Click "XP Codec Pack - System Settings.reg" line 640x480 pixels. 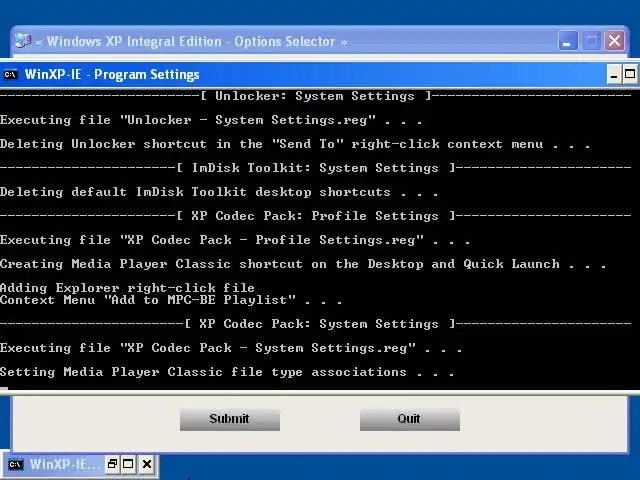pyautogui.click(x=231, y=348)
